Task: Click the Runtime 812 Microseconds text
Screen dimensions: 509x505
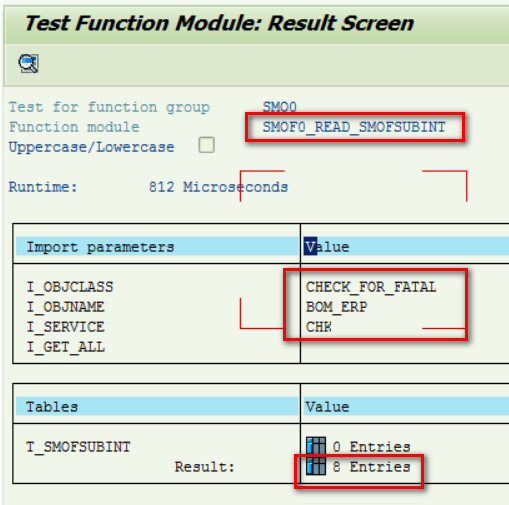Action: point(148,187)
